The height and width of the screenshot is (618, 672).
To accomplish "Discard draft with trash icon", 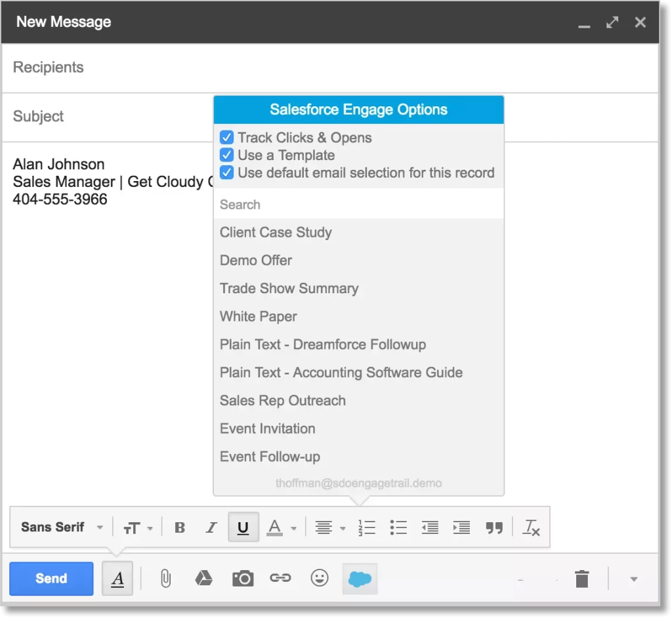I will (x=582, y=579).
